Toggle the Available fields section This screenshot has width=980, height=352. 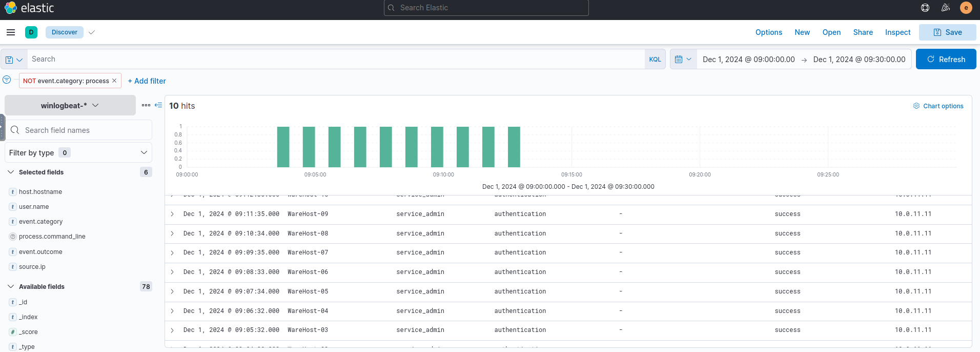tap(11, 287)
